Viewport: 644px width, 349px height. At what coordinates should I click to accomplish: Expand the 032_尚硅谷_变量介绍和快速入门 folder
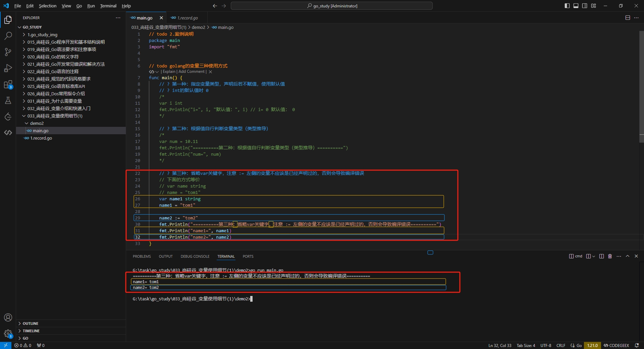coord(59,108)
